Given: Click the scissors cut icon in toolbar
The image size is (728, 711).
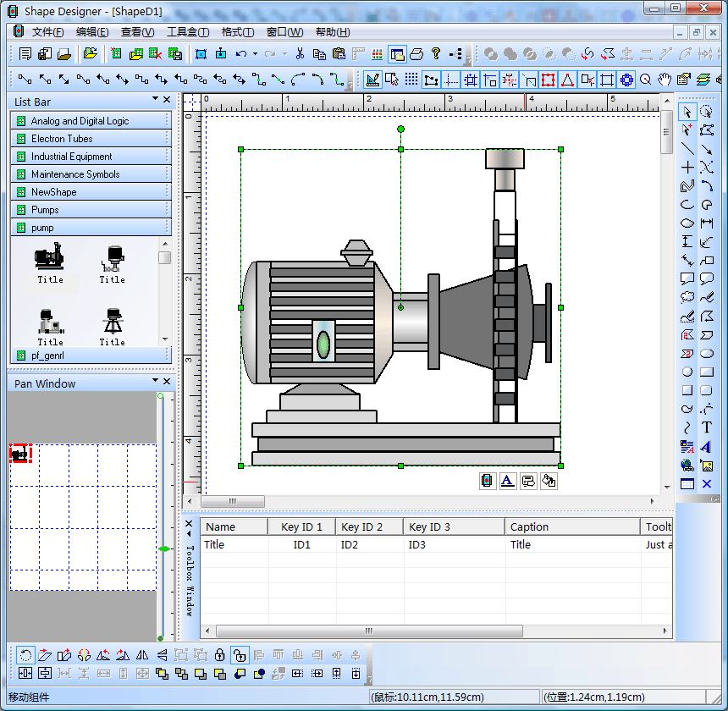Looking at the screenshot, I should [300, 54].
